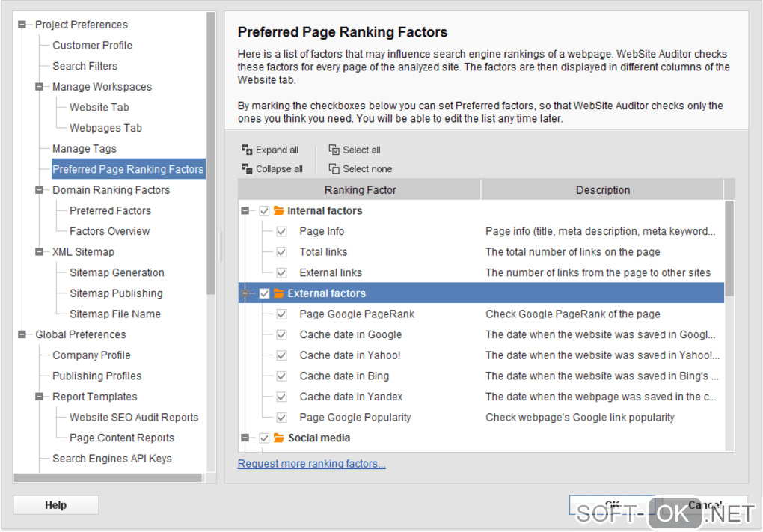Click the Select none icon
The height and width of the screenshot is (532, 763).
pos(334,169)
